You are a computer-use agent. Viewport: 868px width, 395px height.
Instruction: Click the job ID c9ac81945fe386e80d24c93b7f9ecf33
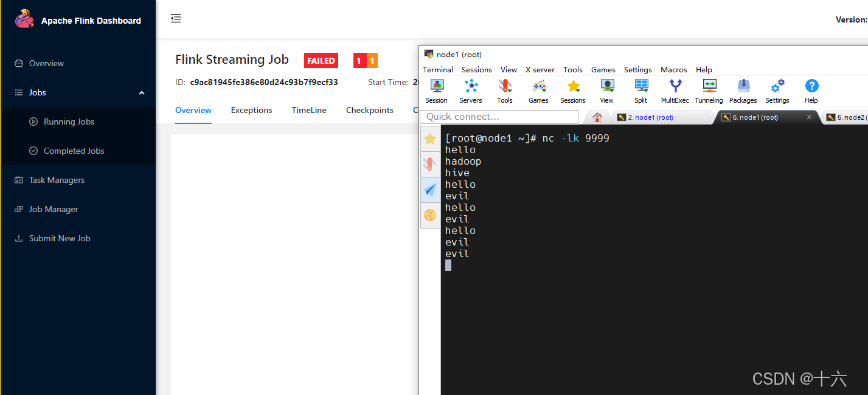(x=264, y=82)
